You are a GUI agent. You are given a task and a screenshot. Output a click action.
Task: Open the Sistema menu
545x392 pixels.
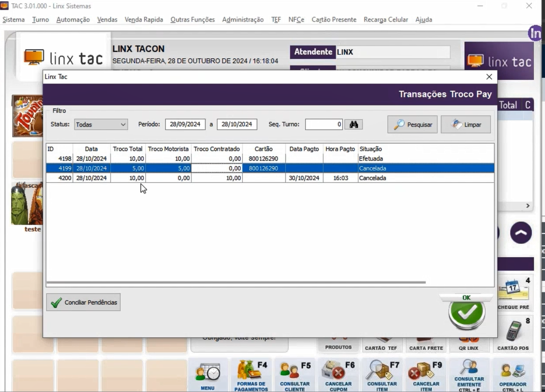(14, 20)
